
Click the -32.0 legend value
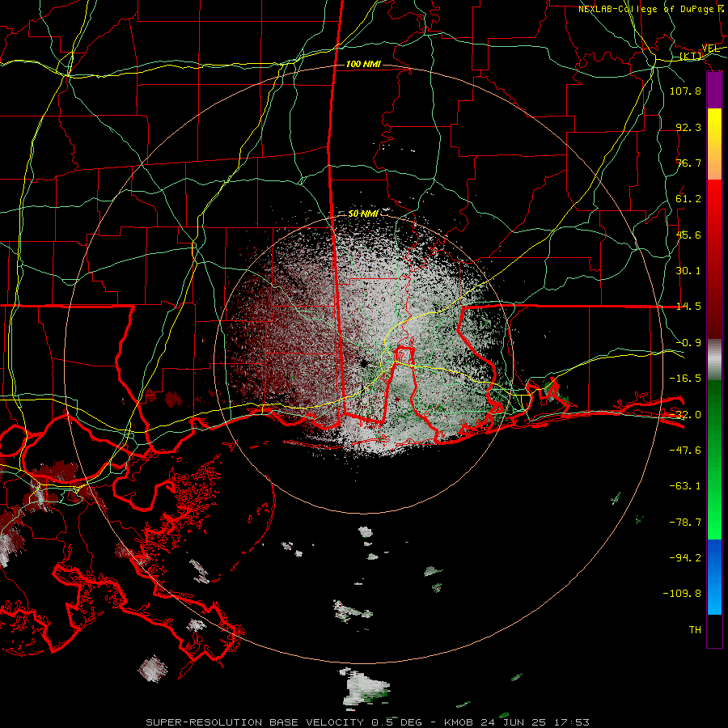(685, 415)
